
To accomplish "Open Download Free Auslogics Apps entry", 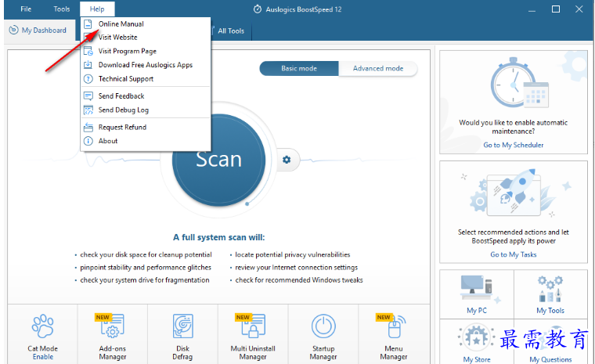I will coord(146,65).
